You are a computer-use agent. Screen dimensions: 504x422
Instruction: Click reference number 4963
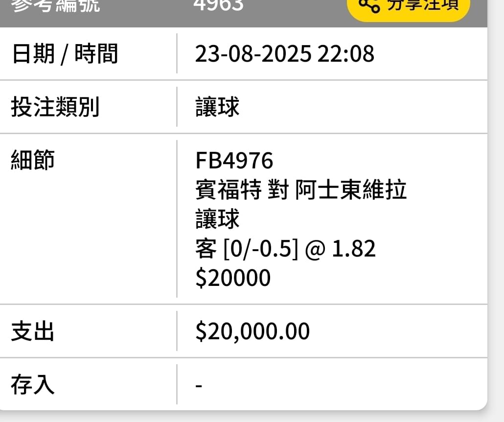(219, 5)
